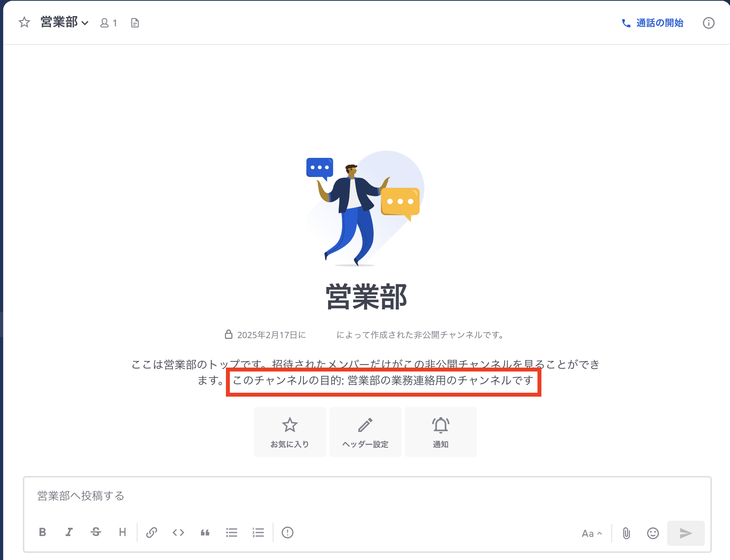
Task: Star the 営業部 channel in header
Action: click(x=24, y=22)
